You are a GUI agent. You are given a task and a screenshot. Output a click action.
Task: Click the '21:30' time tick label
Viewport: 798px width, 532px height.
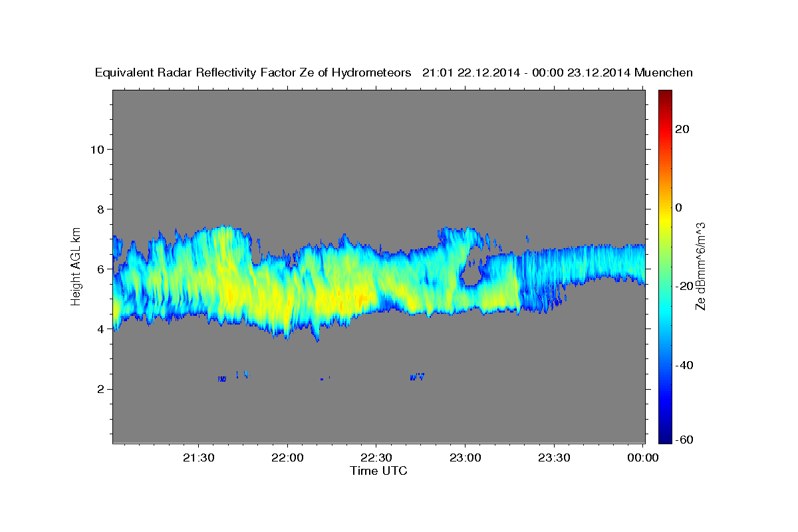click(198, 458)
